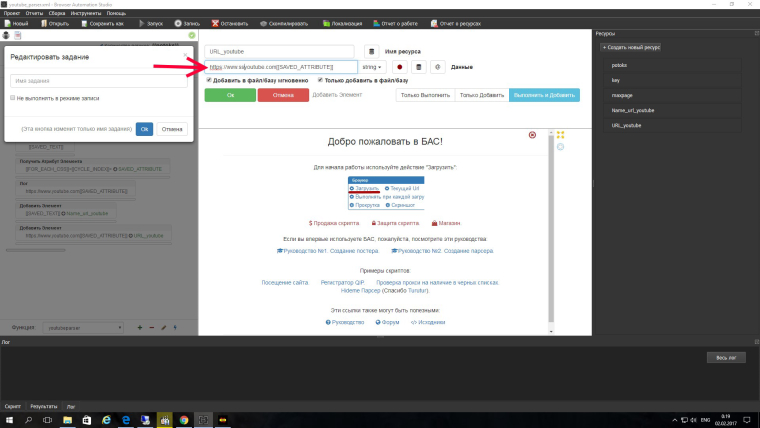Open Руководство №1: Создание постера
Viewport: 760px width, 428px height.
[x=327, y=251]
